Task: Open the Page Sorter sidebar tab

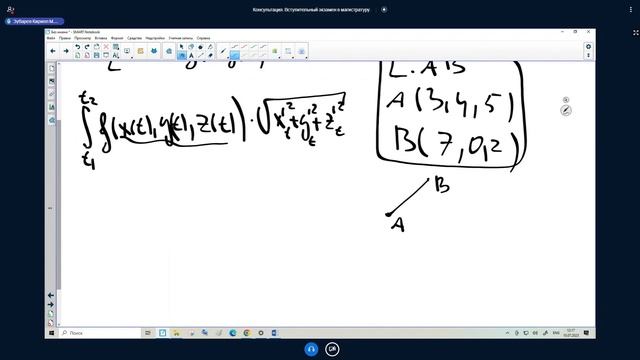Action: tap(51, 68)
